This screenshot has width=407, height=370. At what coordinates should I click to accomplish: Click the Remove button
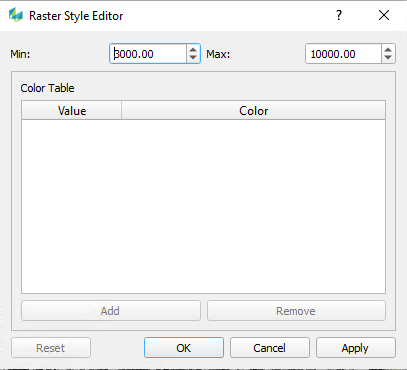pyautogui.click(x=296, y=311)
